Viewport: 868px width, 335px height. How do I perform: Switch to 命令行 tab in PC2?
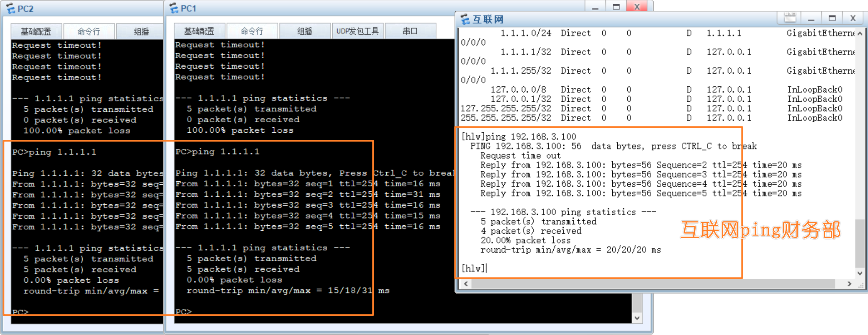89,31
